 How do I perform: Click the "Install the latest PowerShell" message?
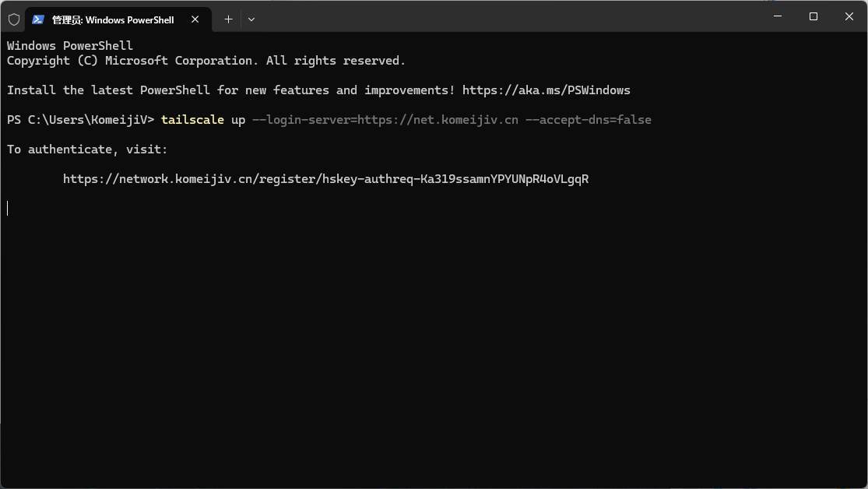click(x=231, y=90)
